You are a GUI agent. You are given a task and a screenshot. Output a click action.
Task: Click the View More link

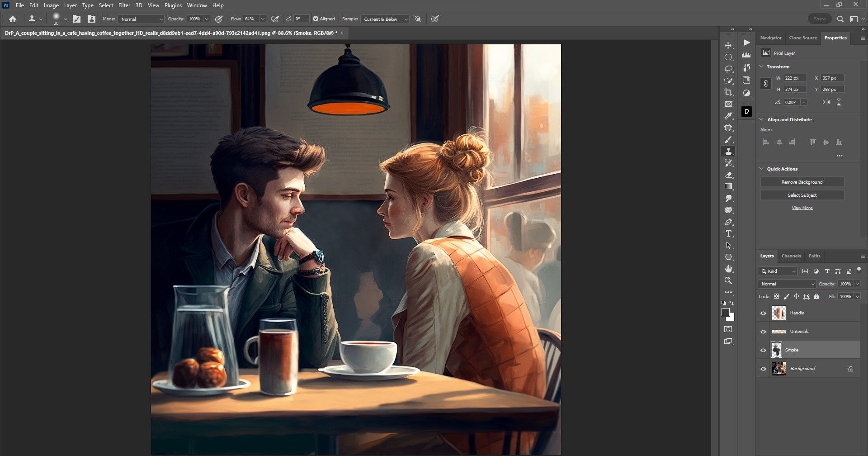tap(802, 208)
